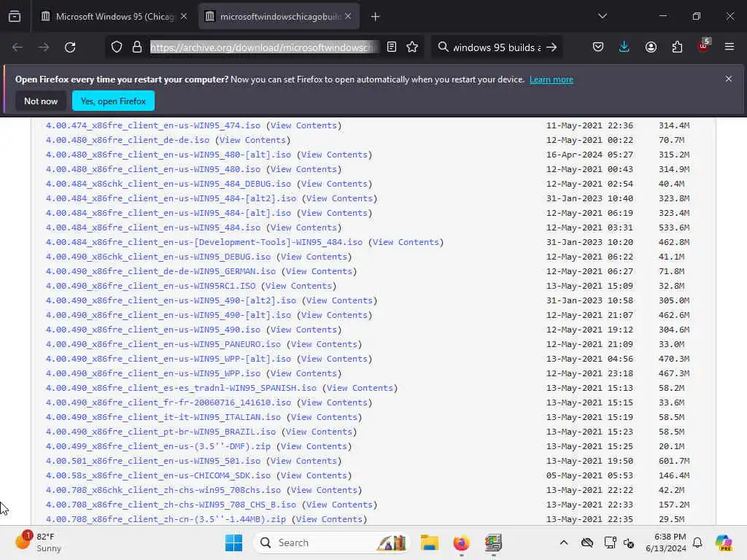The height and width of the screenshot is (560, 747).
Task: Open the Firefox account icon
Action: click(x=651, y=47)
